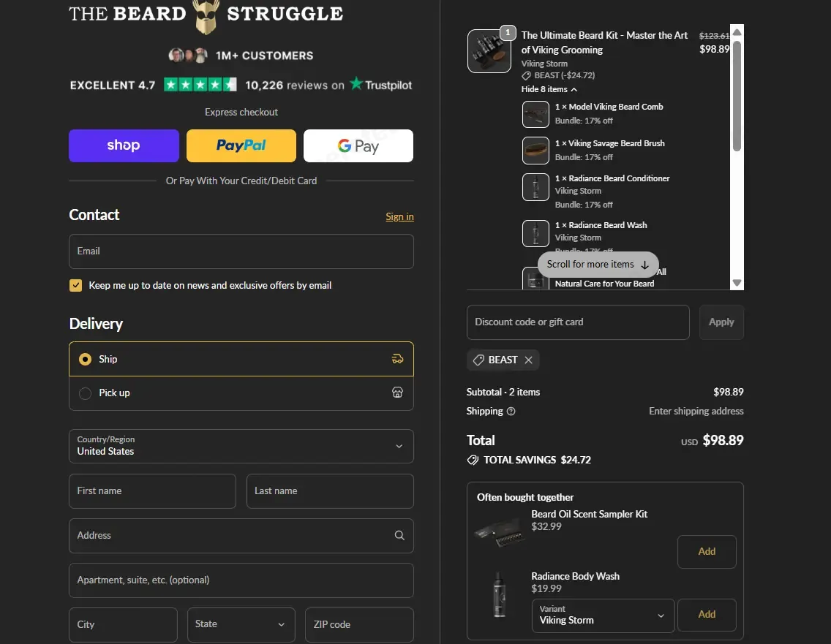Click the delivery truck icon on Ship option

[x=397, y=359]
